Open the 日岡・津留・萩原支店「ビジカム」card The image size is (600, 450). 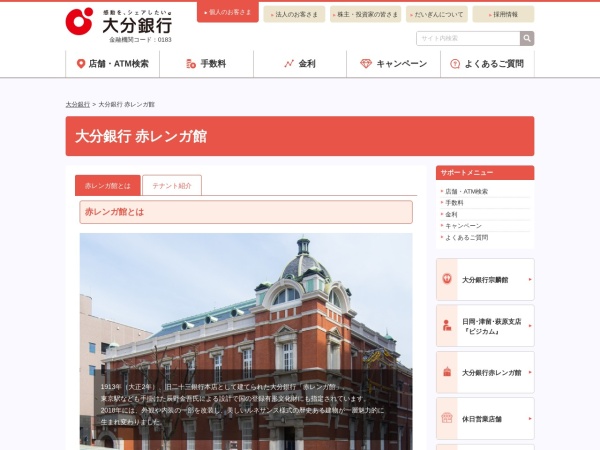[x=485, y=326]
